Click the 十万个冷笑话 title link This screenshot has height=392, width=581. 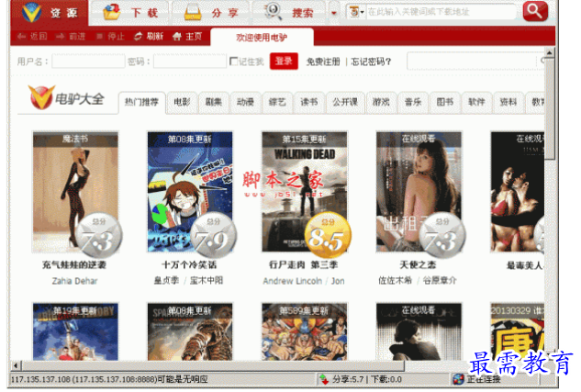point(189,265)
